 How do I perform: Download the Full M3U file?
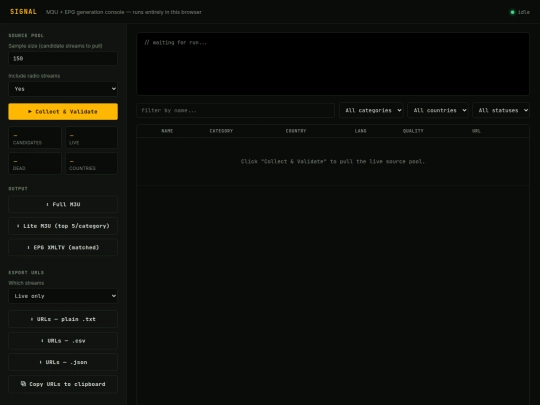(63, 205)
